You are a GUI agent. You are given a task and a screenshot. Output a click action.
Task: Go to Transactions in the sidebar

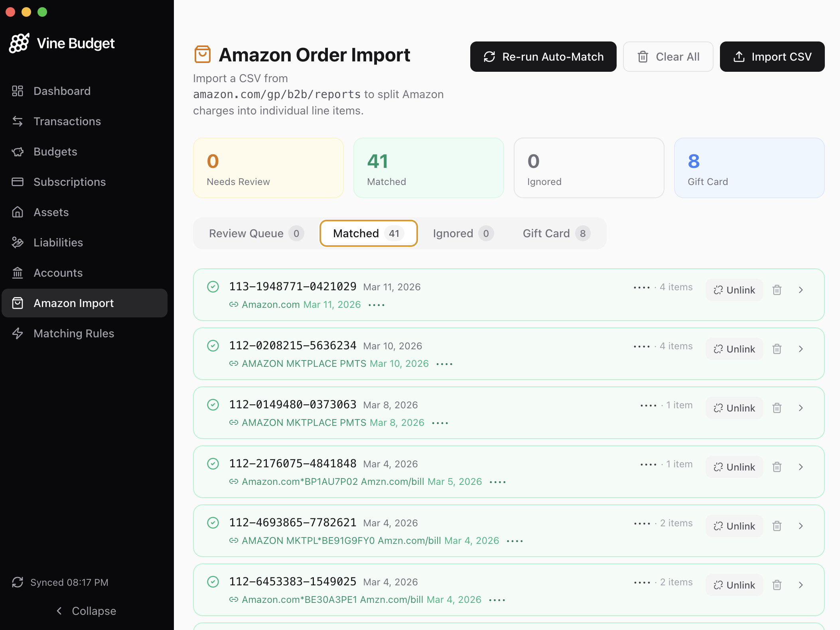click(x=85, y=121)
